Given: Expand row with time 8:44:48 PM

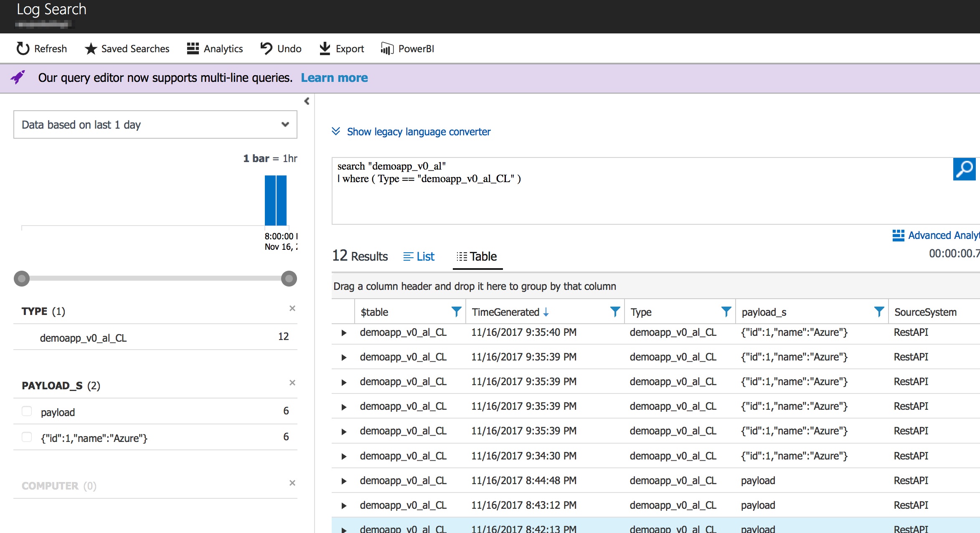Looking at the screenshot, I should [344, 481].
